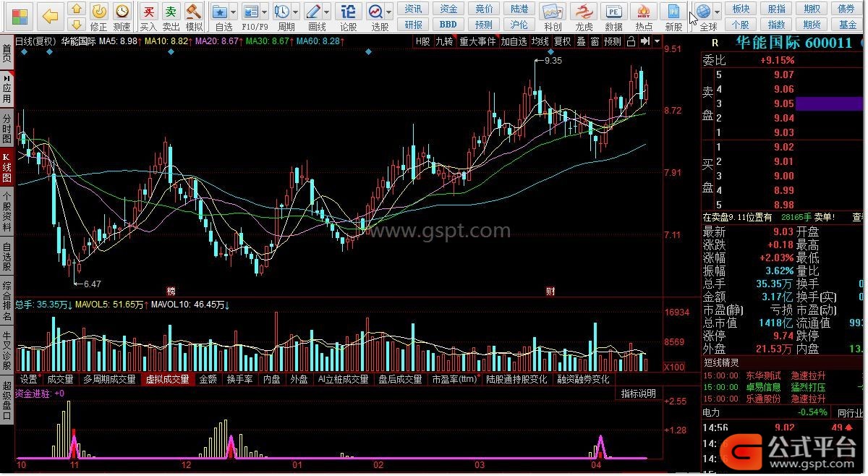This screenshot has height=476, width=868.
Task: Toggle the 均线 moving averages
Action: pos(540,42)
